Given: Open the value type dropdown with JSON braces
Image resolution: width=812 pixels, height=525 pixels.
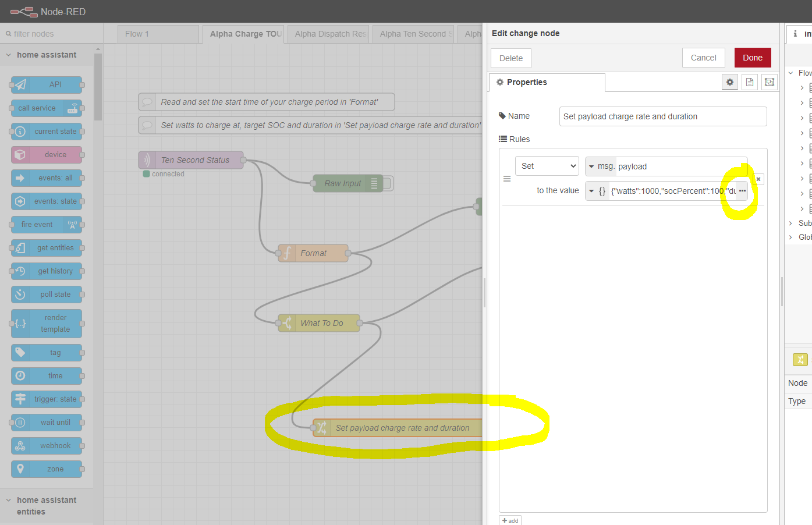Looking at the screenshot, I should (x=597, y=191).
